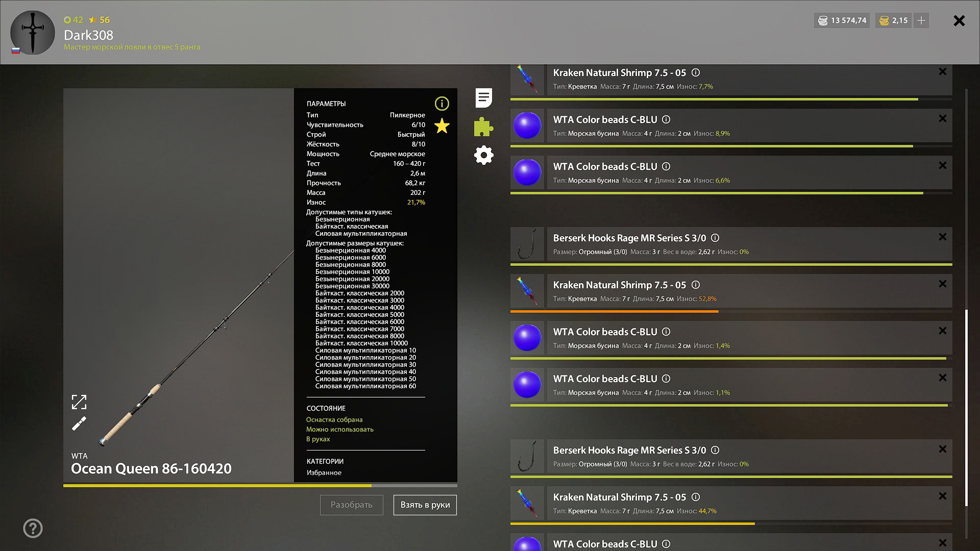The image size is (980, 551).
Task: Click the blue bead thumbnail with 8,9% wear
Action: tap(527, 126)
